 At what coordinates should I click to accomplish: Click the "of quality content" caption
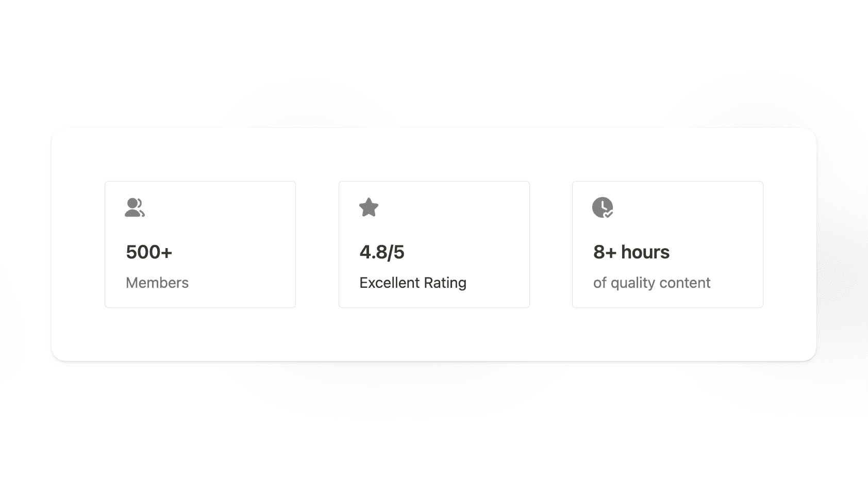point(652,283)
